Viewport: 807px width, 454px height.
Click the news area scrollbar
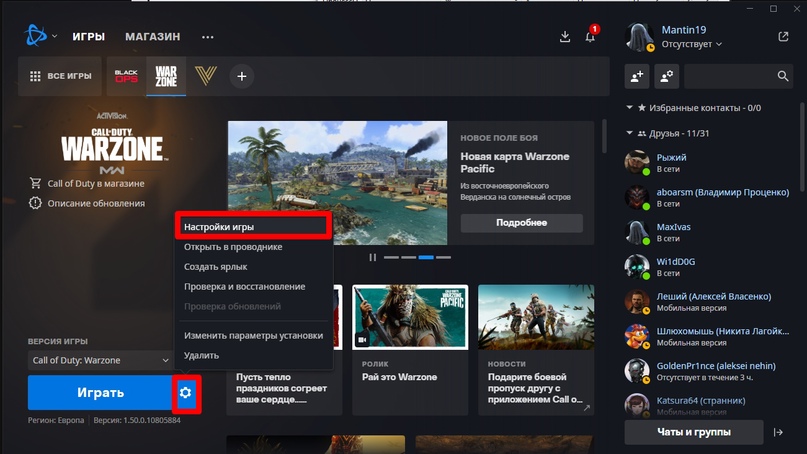point(604,136)
